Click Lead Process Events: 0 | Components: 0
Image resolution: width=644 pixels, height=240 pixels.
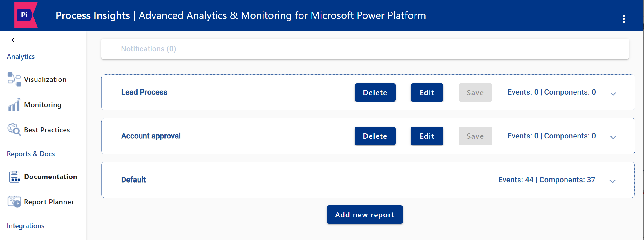click(551, 92)
